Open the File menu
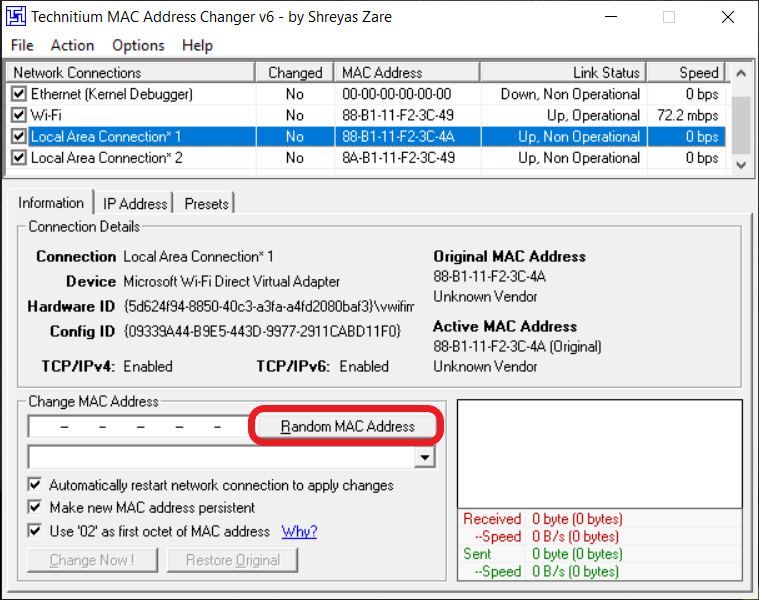 (22, 45)
